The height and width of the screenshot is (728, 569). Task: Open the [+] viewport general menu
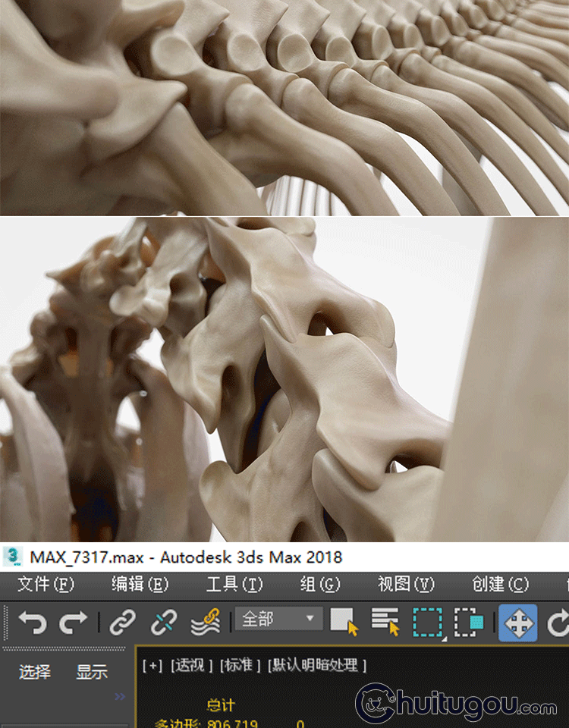(x=152, y=665)
